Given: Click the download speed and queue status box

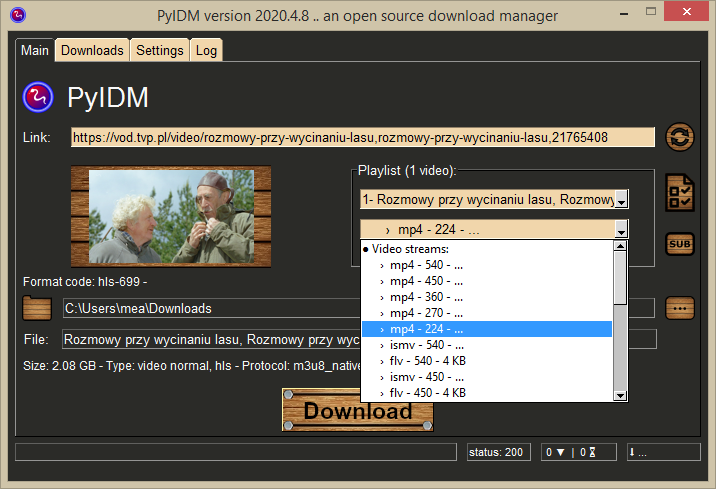Looking at the screenshot, I should (x=579, y=452).
